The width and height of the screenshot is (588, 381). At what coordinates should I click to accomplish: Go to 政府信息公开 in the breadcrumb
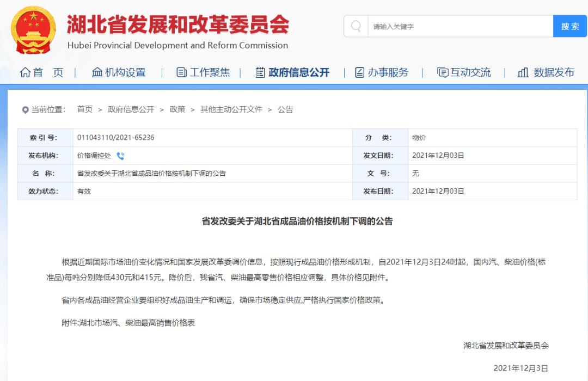[131, 109]
